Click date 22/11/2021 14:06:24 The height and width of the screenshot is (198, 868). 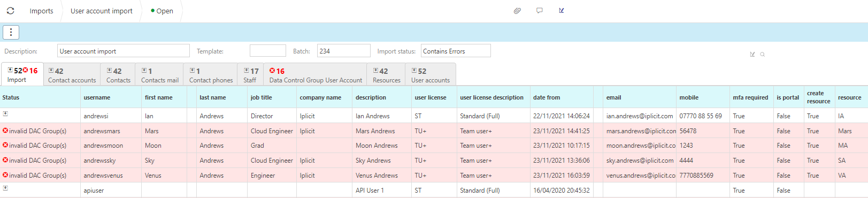tap(562, 116)
